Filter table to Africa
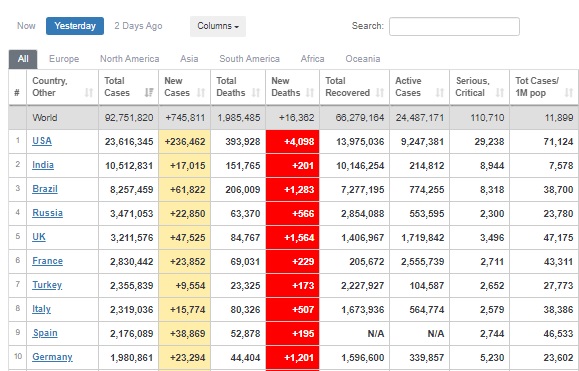Viewport: 579px width, 371px height. point(312,59)
